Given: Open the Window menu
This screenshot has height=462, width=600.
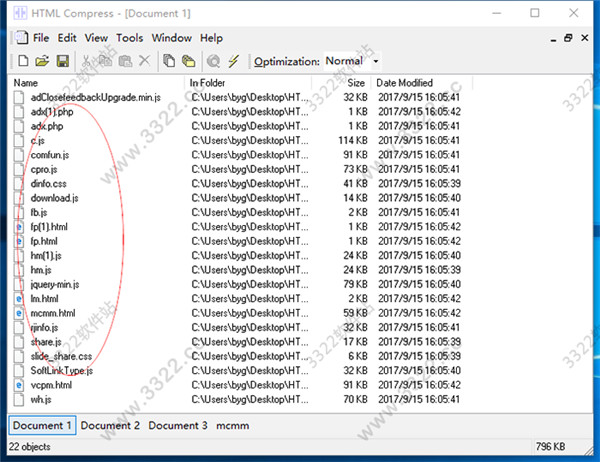Looking at the screenshot, I should pos(171,38).
